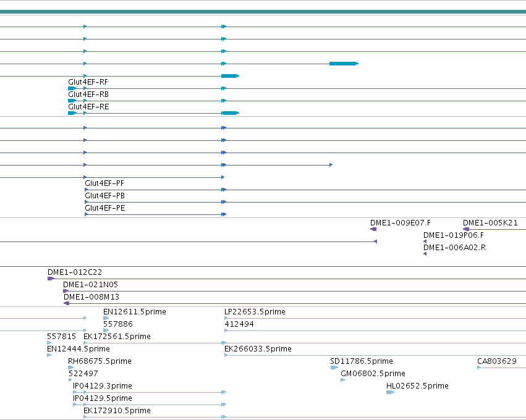Screen dimensions: 526x420
Task: Select the EK266033.5prime EST label
Action: (x=258, y=349)
